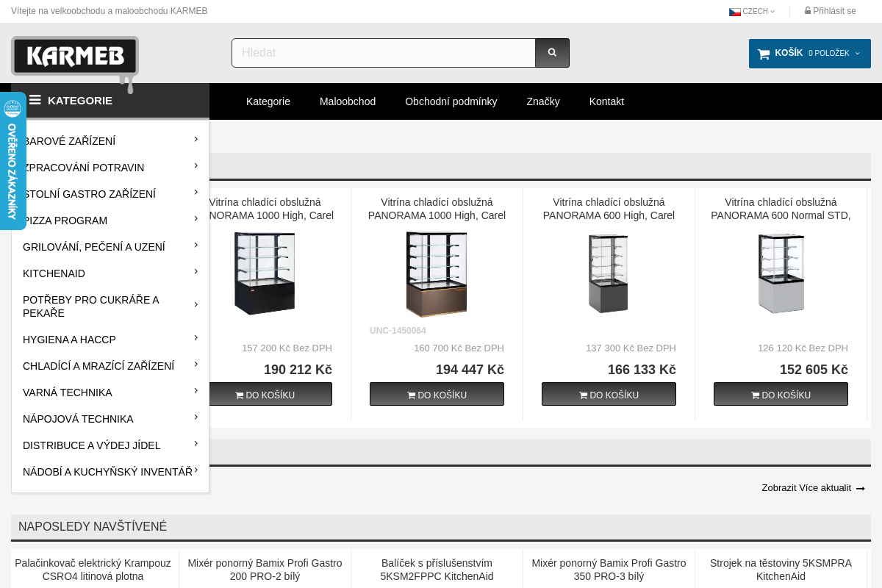Expand KitchenAid category arrow
Screen dimensions: 882x588
(x=196, y=271)
